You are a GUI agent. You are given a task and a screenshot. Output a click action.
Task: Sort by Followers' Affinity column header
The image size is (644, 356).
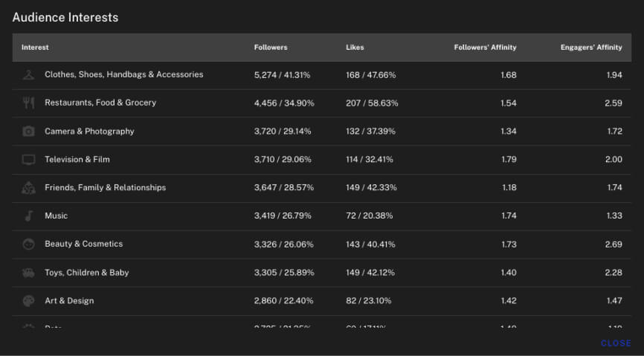click(x=485, y=48)
